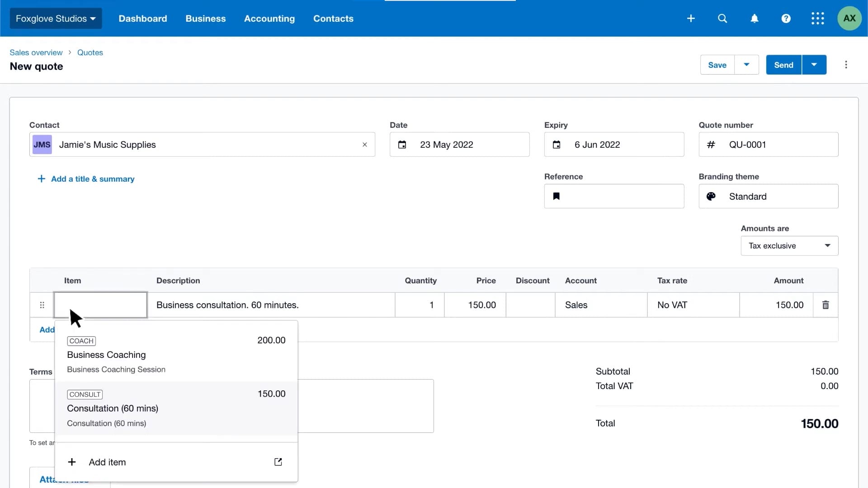The image size is (868, 488).
Task: Delete the line item with trash icon
Action: 826,305
